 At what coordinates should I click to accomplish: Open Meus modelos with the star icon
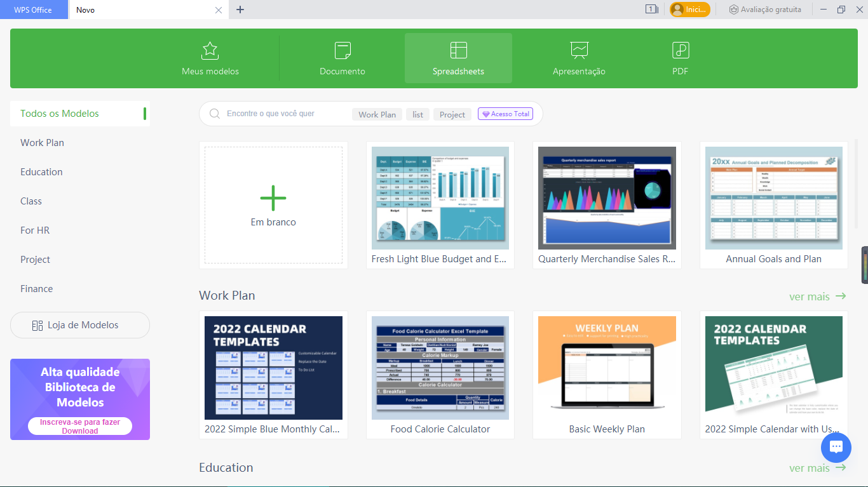[x=210, y=58]
